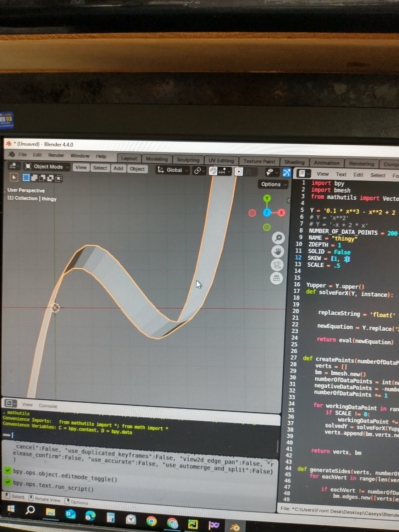The image size is (399, 532).
Task: Expand the viewport Options dropdown
Action: [273, 184]
